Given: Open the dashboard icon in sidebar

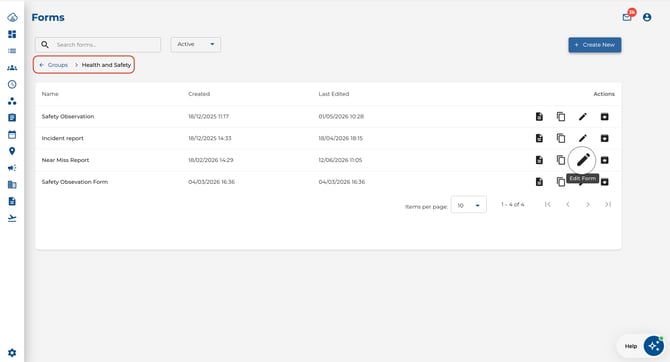Looking at the screenshot, I should tap(12, 34).
